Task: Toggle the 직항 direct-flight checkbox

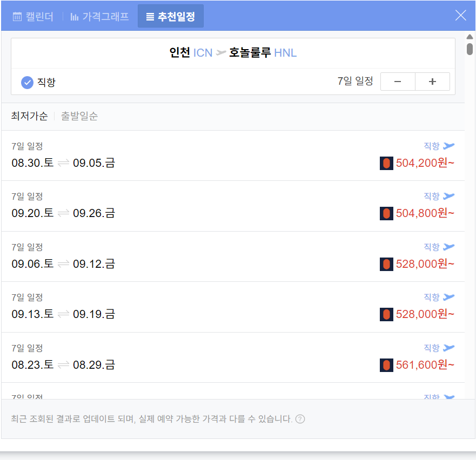Action: click(28, 82)
